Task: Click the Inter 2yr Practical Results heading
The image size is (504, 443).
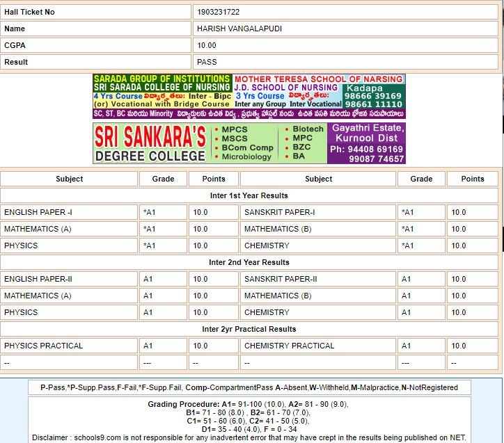Action: click(249, 329)
